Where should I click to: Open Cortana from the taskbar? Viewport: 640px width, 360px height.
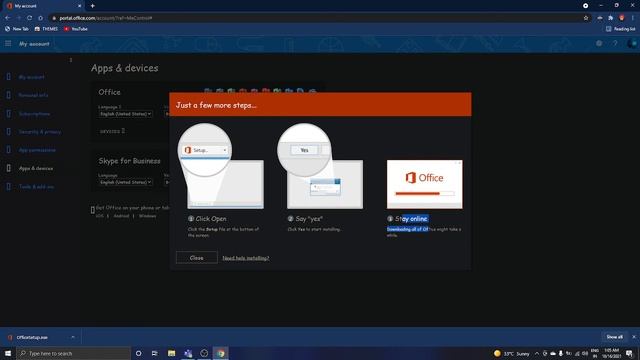tap(138, 353)
